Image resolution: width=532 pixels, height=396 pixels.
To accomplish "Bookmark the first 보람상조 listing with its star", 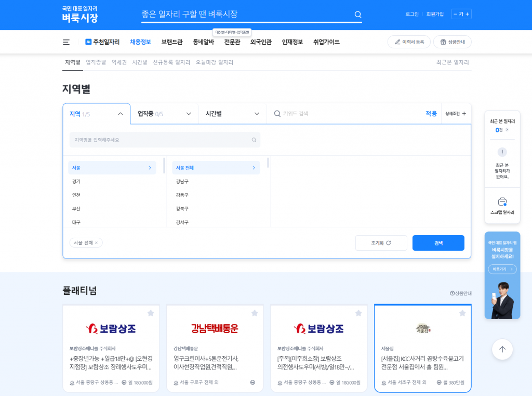I will tap(151, 313).
